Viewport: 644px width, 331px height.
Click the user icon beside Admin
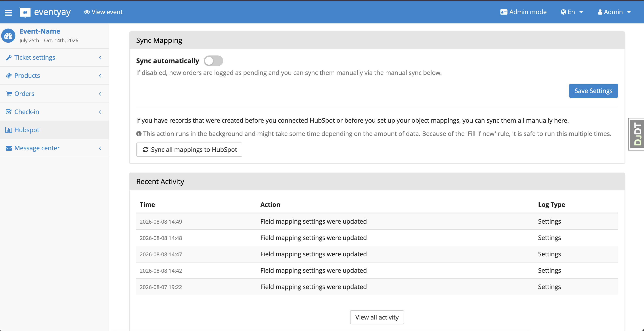[600, 12]
